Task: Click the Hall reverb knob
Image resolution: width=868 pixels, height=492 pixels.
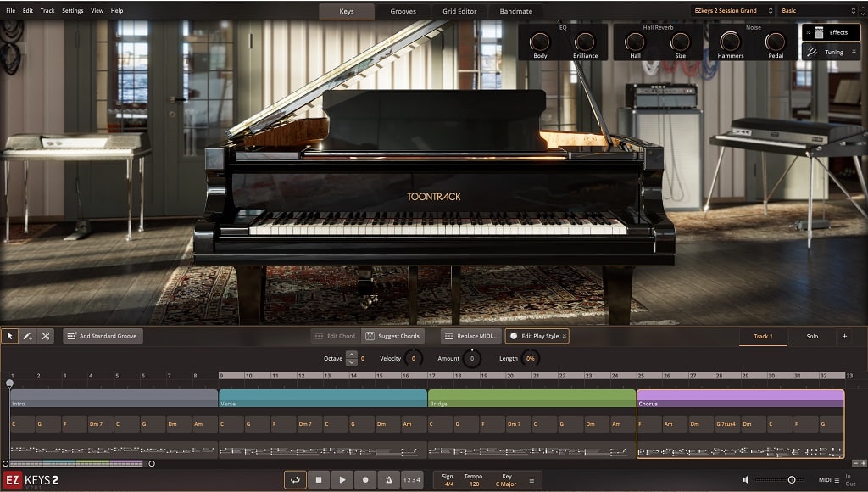Action: click(635, 42)
